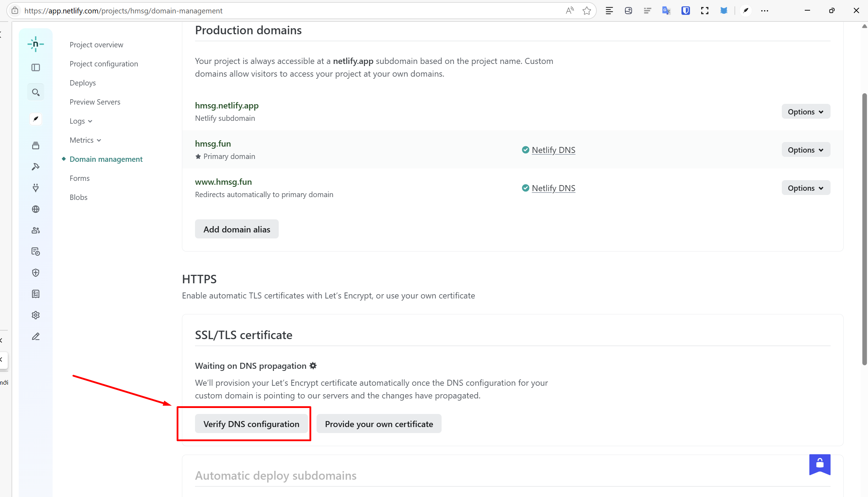
Task: Open Project configuration menu item
Action: tap(104, 64)
